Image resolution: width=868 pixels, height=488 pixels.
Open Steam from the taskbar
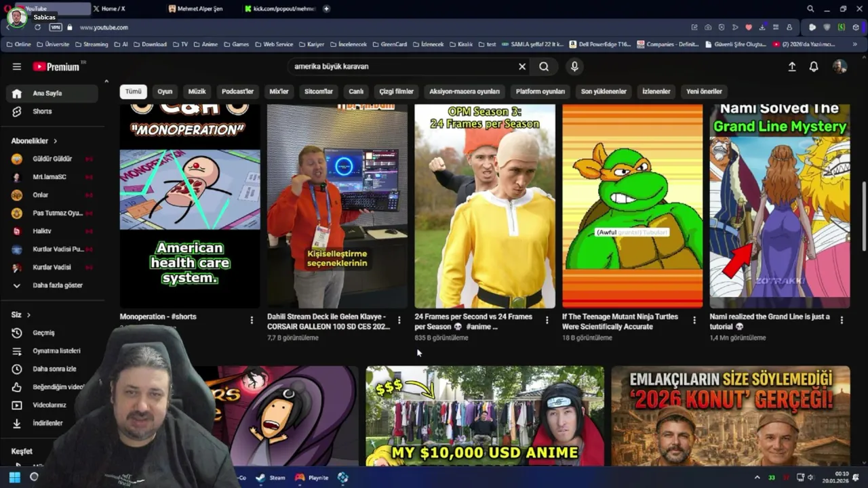(x=271, y=477)
